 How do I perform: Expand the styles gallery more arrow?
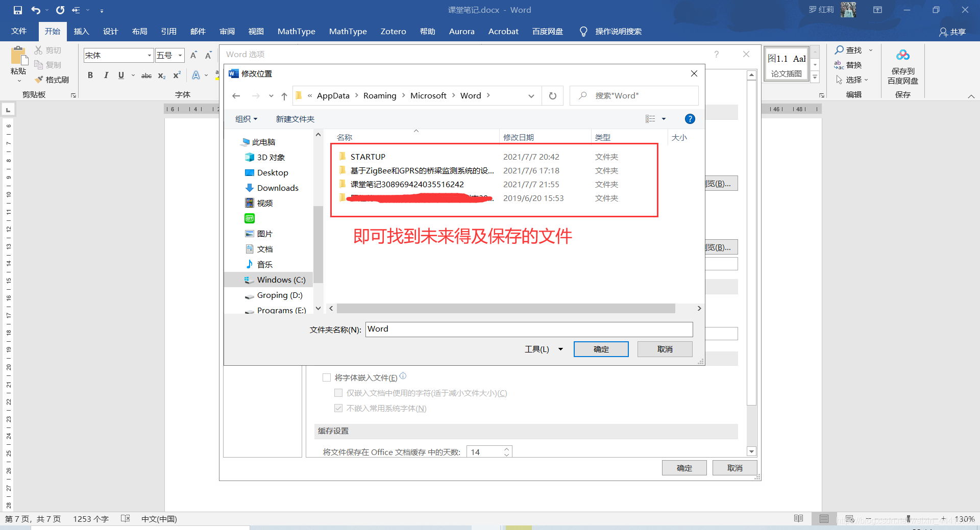pyautogui.click(x=815, y=78)
